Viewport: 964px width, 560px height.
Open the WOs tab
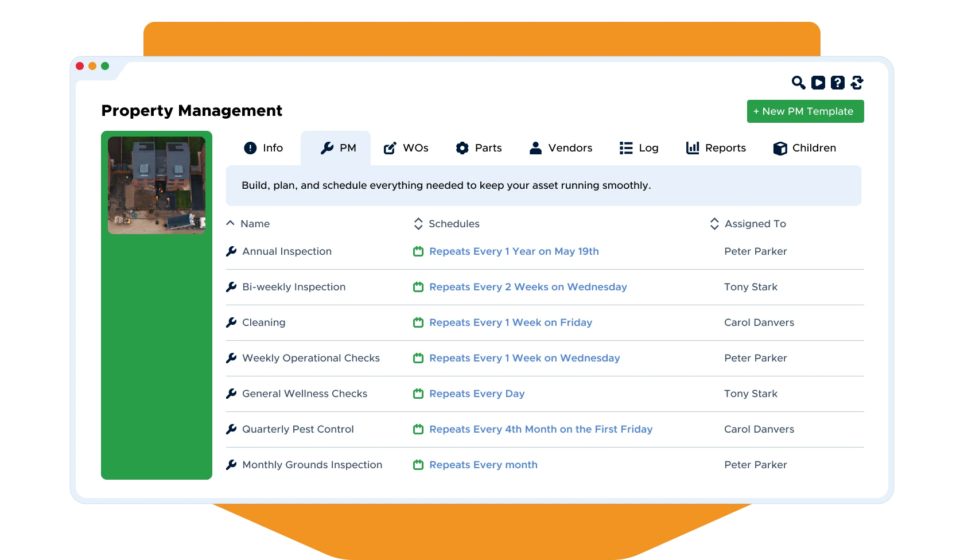406,148
